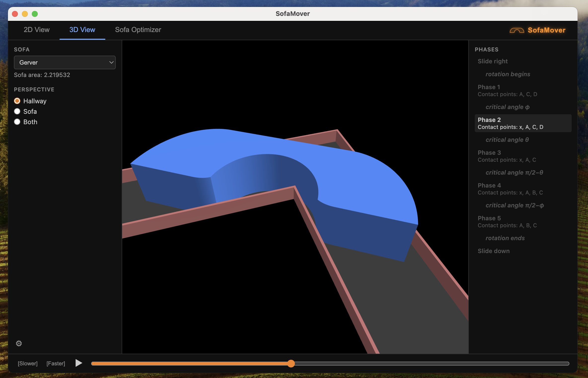Image resolution: width=588 pixels, height=378 pixels.
Task: Select critical angle φ marker
Action: pos(508,107)
